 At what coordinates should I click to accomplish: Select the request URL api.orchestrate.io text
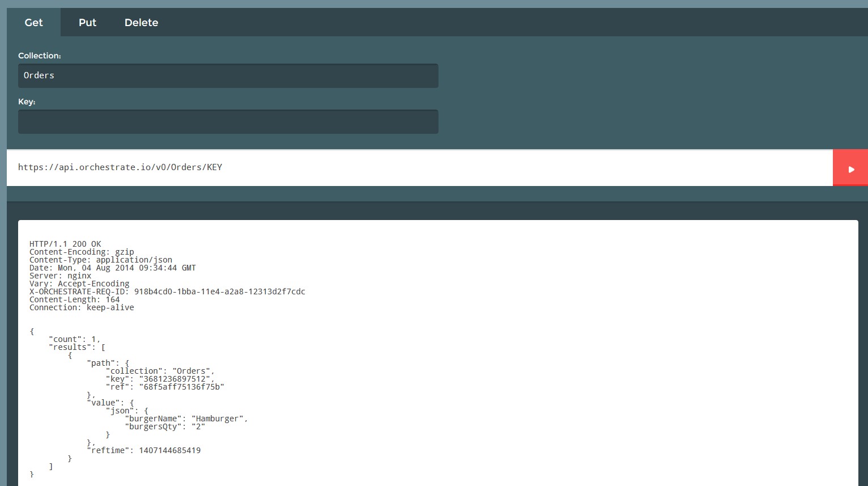point(120,167)
